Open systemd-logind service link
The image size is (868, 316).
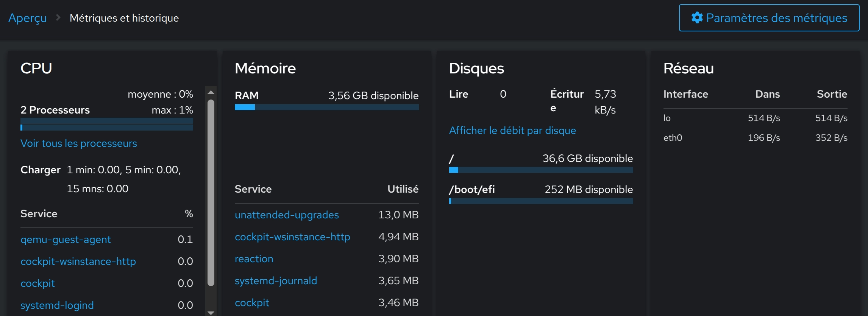pos(57,305)
